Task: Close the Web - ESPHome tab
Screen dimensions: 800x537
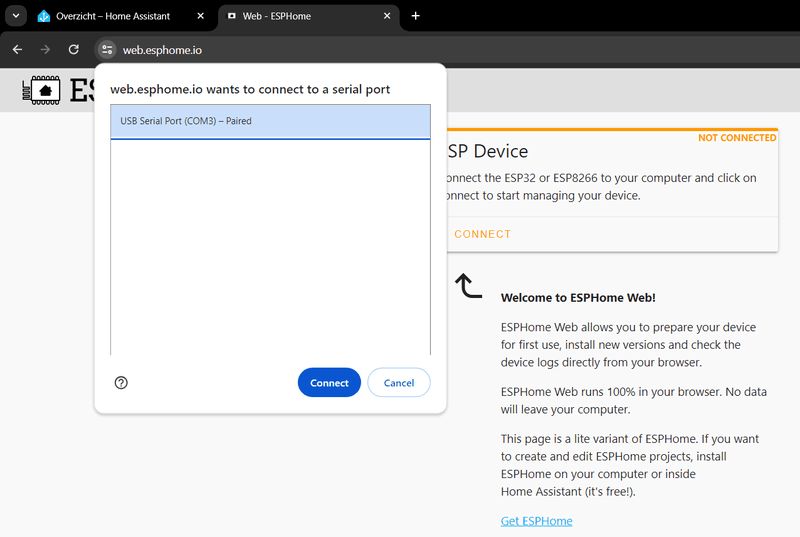Action: pyautogui.click(x=387, y=16)
